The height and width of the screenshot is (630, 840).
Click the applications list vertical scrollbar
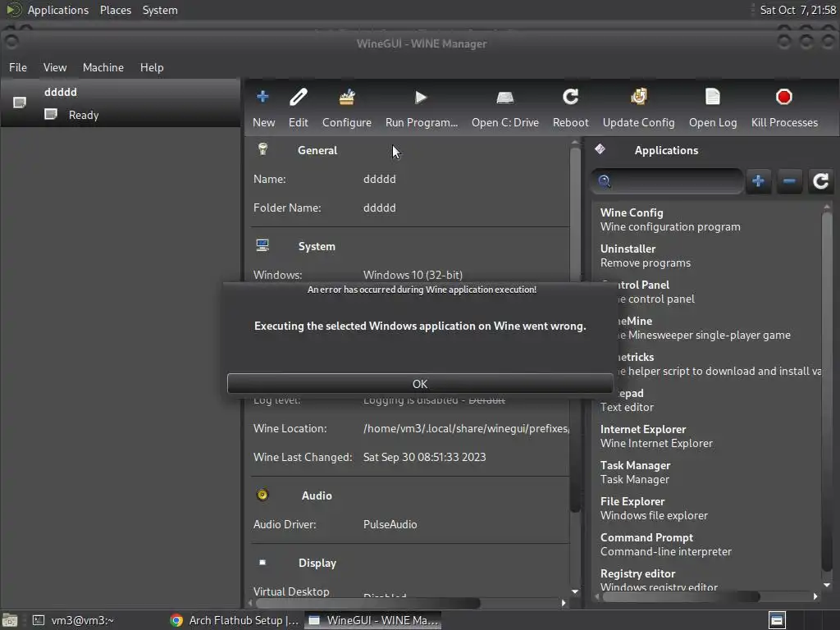coord(827,392)
